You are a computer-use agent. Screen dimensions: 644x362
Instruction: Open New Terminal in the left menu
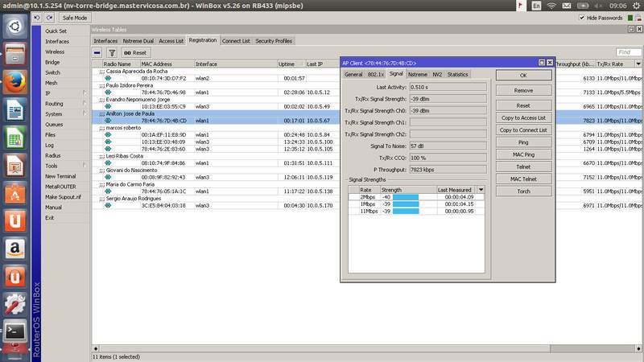click(60, 176)
